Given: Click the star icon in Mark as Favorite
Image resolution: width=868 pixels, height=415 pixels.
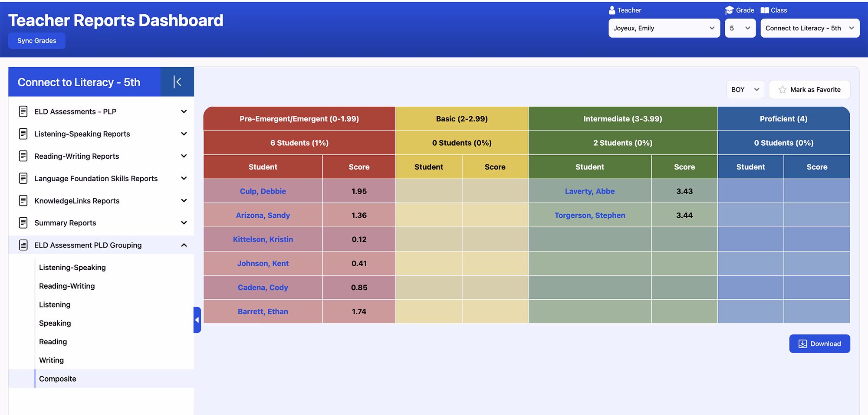Looking at the screenshot, I should (783, 89).
